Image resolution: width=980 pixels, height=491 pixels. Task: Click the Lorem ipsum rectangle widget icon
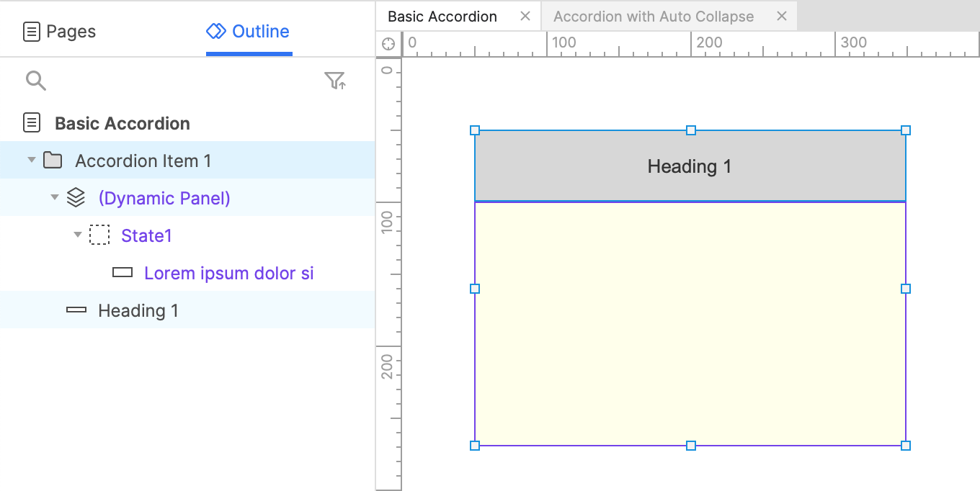coord(122,273)
